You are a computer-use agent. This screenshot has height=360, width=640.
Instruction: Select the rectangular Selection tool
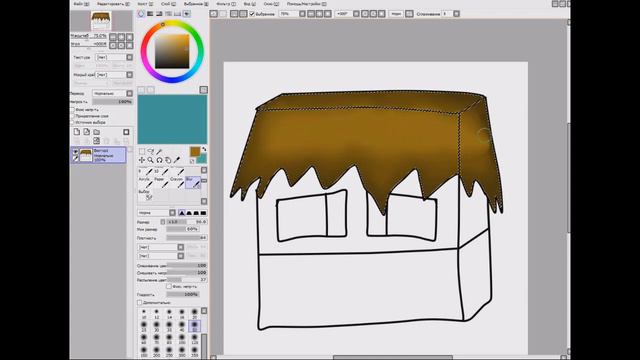142,152
